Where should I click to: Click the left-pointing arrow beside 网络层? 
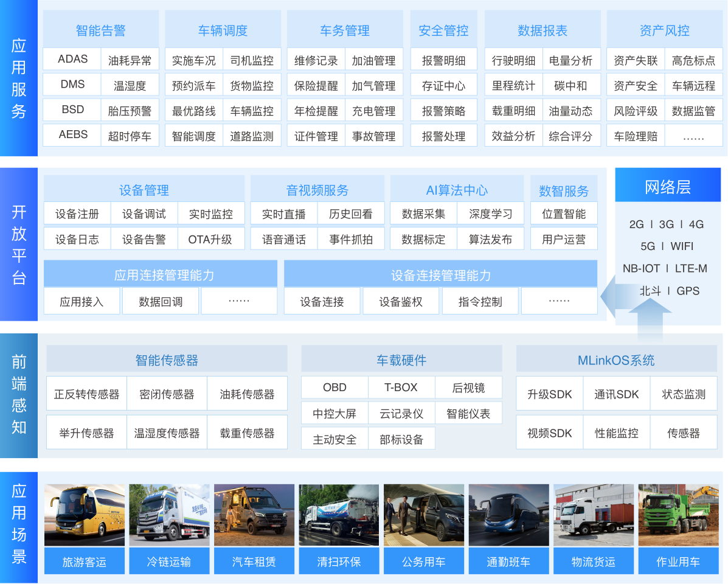point(608,296)
